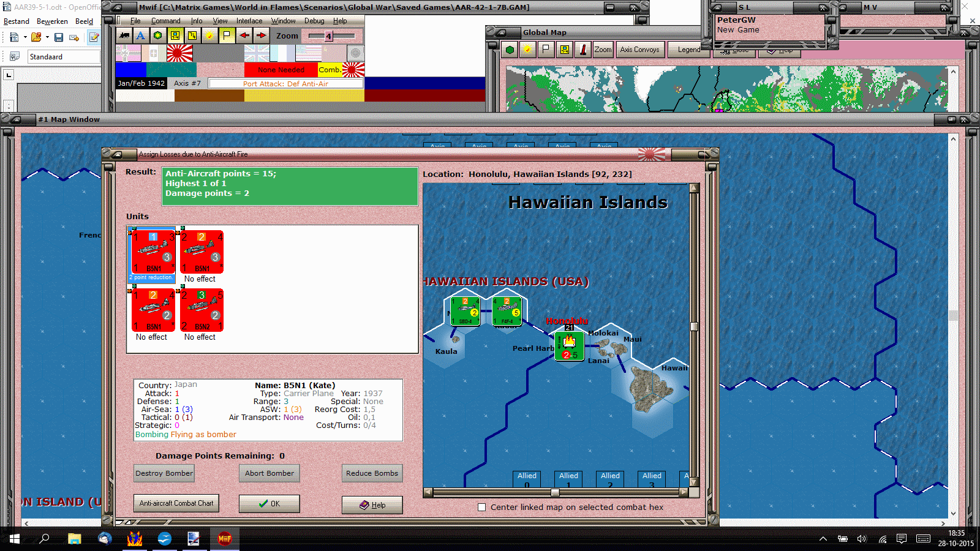
Task: Open the File menu in Mwif
Action: coord(135,21)
